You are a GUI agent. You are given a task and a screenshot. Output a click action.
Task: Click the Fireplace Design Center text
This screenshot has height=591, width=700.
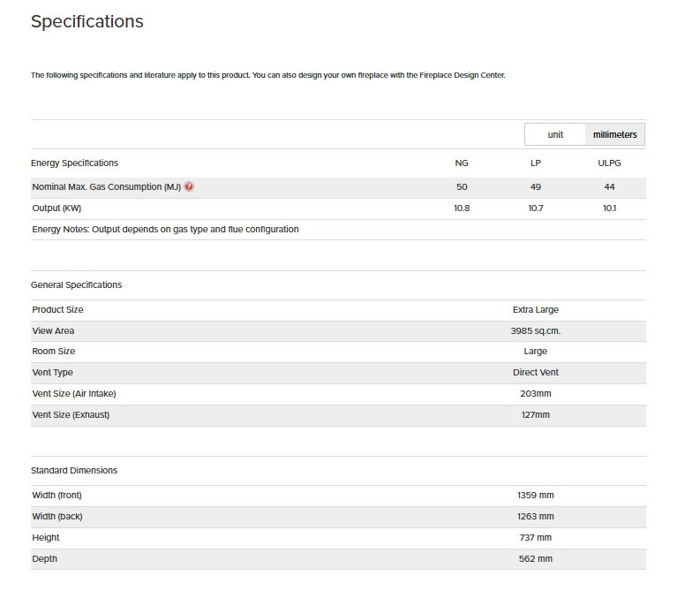(462, 75)
